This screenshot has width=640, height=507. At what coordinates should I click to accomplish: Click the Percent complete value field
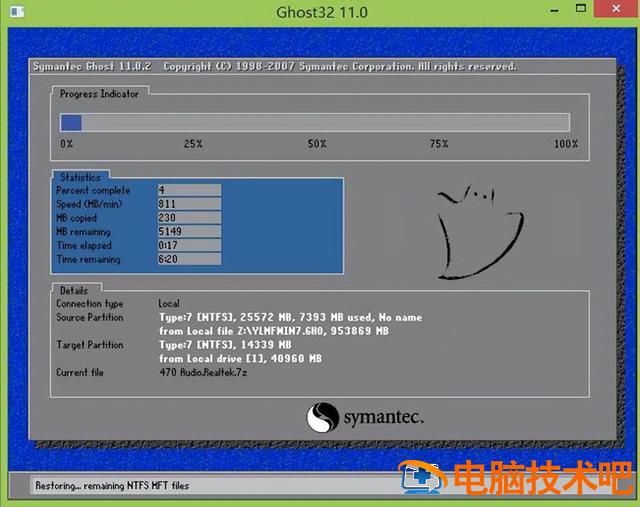[x=189, y=190]
